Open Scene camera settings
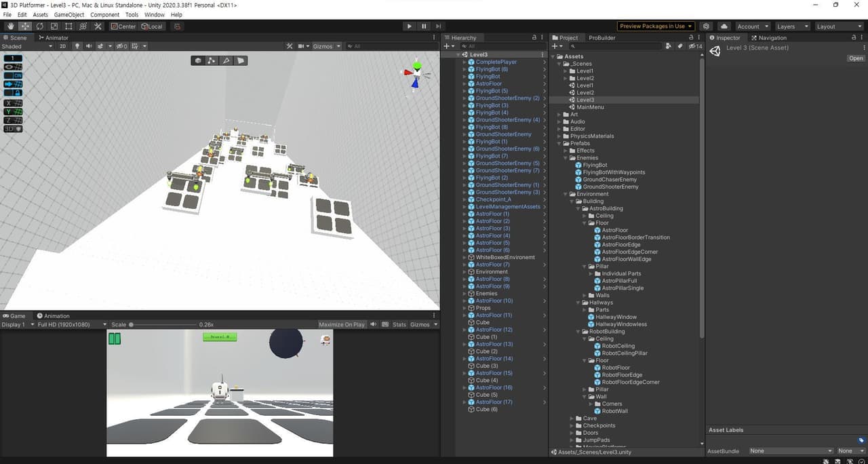Image resolution: width=868 pixels, height=464 pixels. click(302, 46)
